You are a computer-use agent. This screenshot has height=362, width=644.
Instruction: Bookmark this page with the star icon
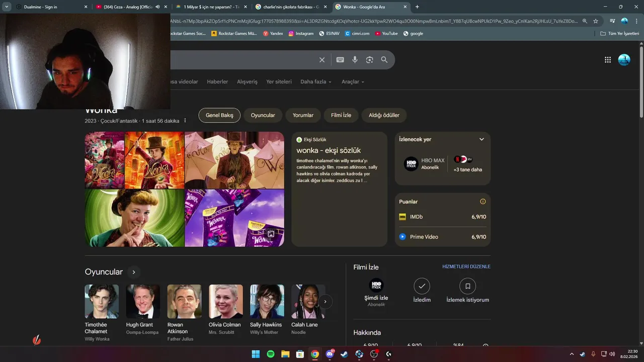click(596, 21)
